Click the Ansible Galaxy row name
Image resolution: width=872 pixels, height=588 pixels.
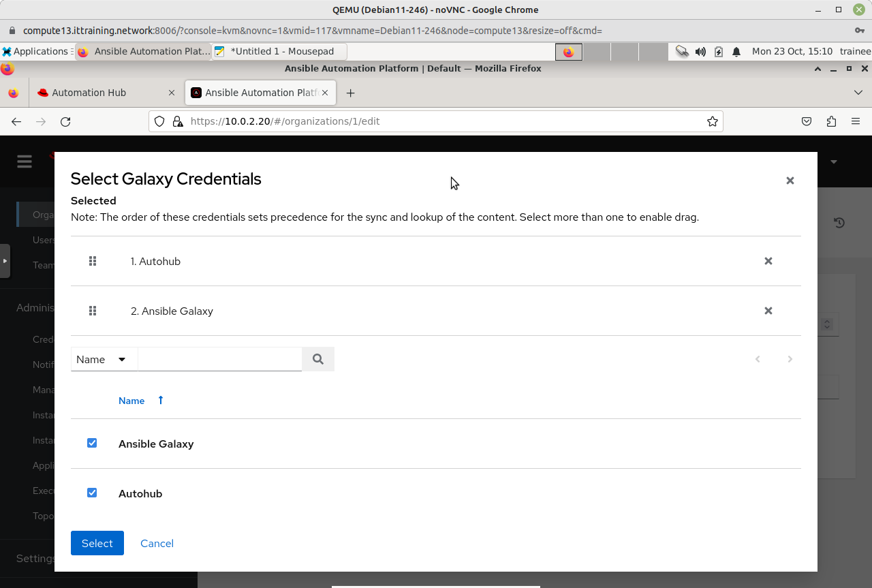(156, 444)
